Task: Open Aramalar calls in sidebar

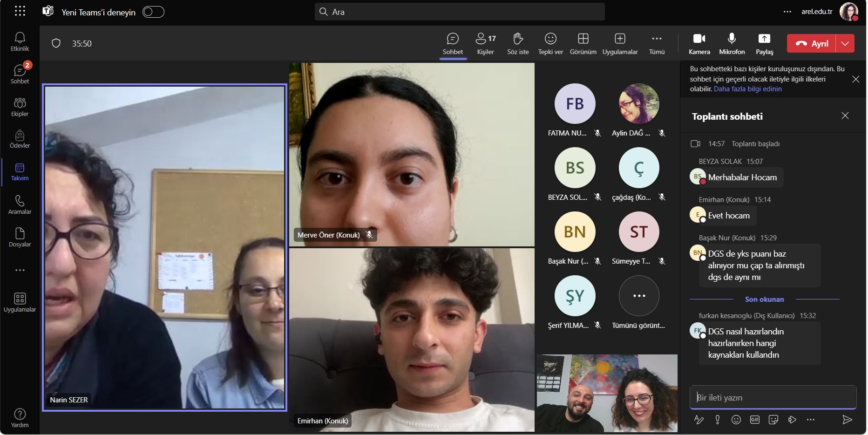Action: click(20, 205)
